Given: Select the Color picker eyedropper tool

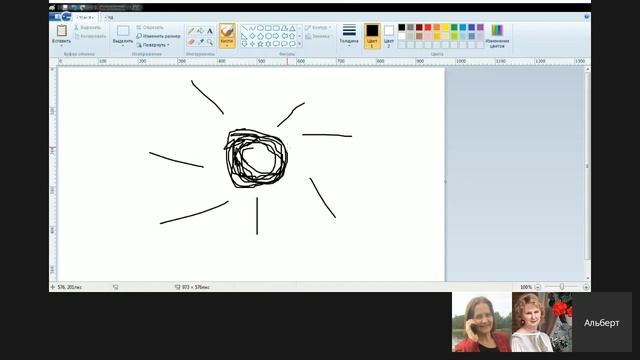Looking at the screenshot, I should pos(200,42).
